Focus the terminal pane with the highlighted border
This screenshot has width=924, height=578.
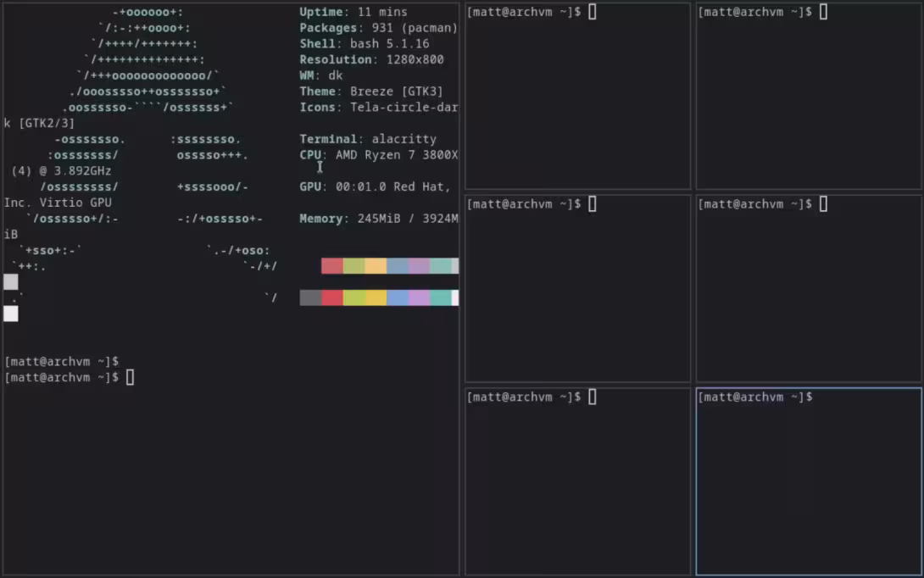(x=809, y=482)
